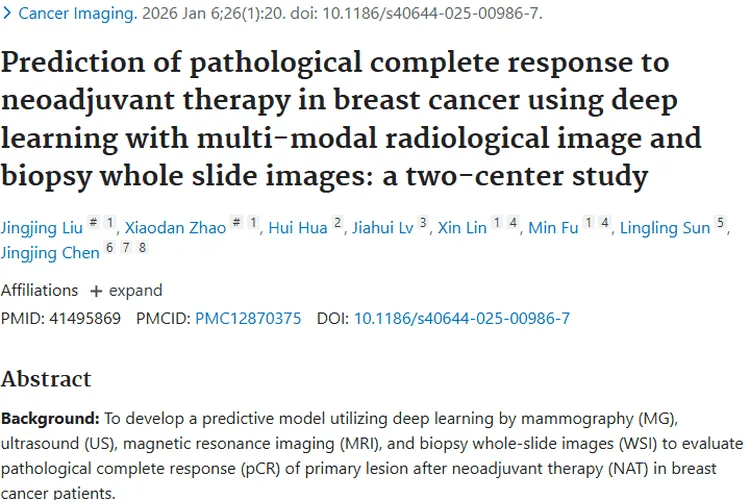750x500 pixels.
Task: Open the Cancer Imaging journal link
Action: (x=79, y=14)
